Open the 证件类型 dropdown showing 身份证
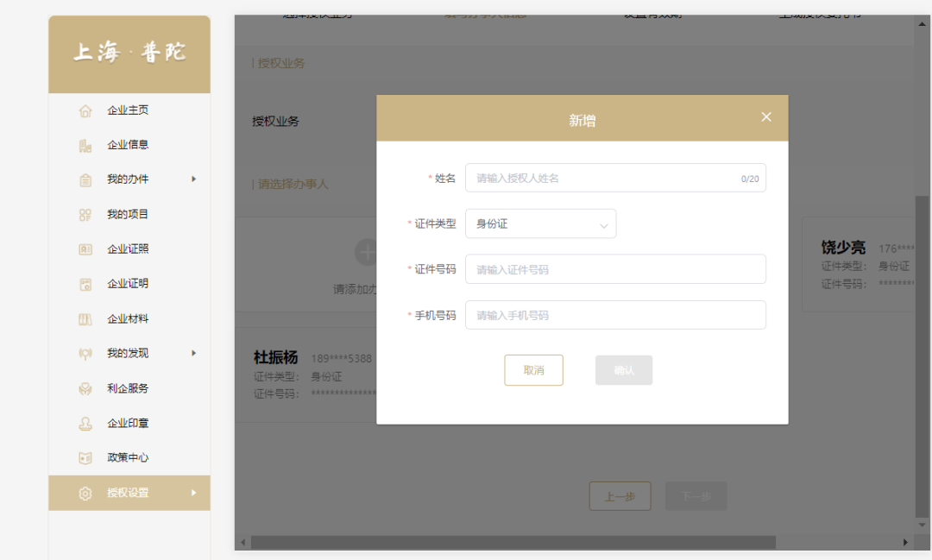Screen dimensions: 932x560 (x=540, y=223)
